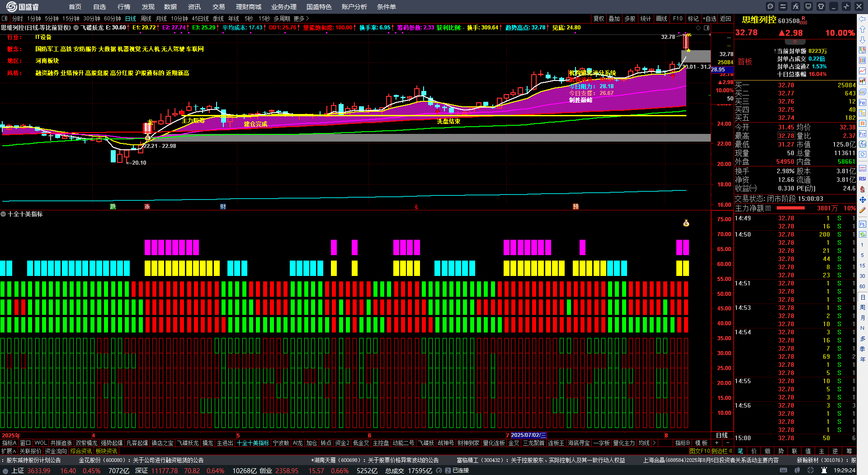Viewport: 868px width, 475px height.
Task: Open the skin shirt icon in title bar
Action: (821, 6)
